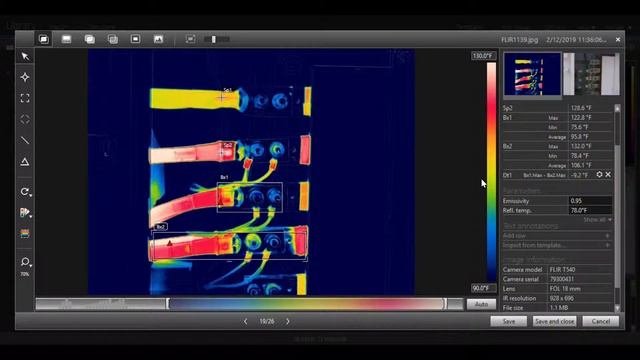Image resolution: width=640 pixels, height=360 pixels.
Task: Edit the Refl. temp. 78.0°F field
Action: click(x=590, y=211)
